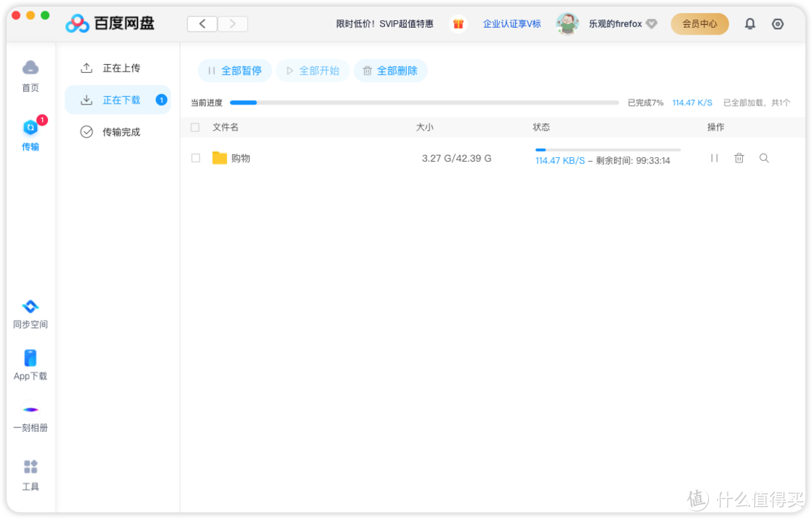Click 全部暂停 to pause all downloads
Image resolution: width=812 pixels, height=519 pixels.
tap(234, 70)
